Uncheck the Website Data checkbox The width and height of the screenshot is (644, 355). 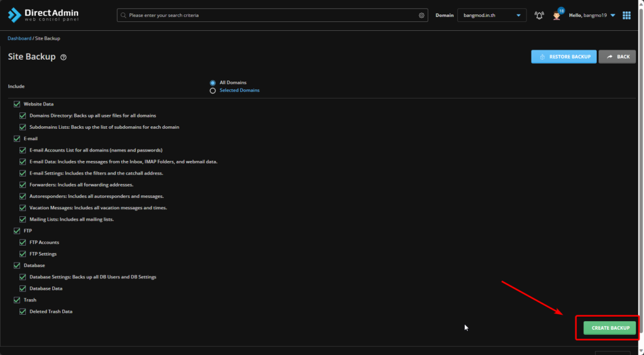click(x=17, y=104)
